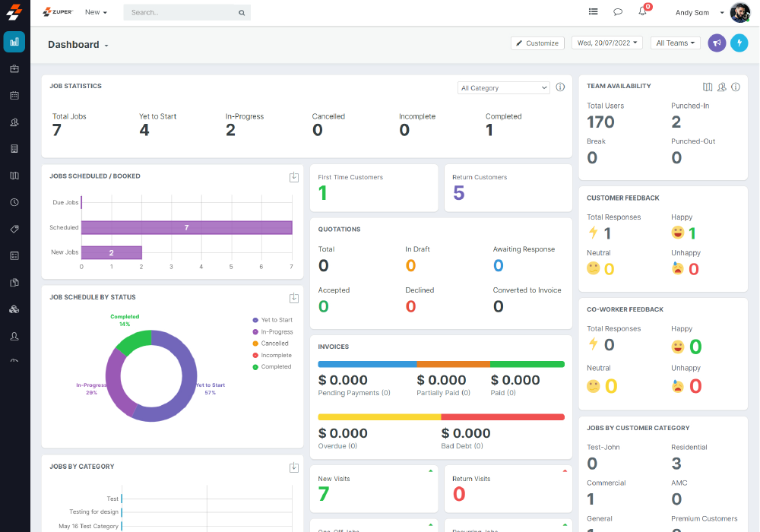Viewport: 760px width, 532px height.
Task: Click the purple megaphone announcement button
Action: pyautogui.click(x=716, y=43)
